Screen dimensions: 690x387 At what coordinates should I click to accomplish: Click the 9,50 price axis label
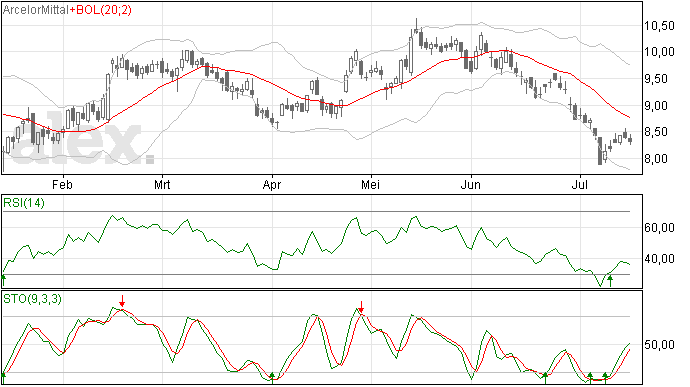659,79
